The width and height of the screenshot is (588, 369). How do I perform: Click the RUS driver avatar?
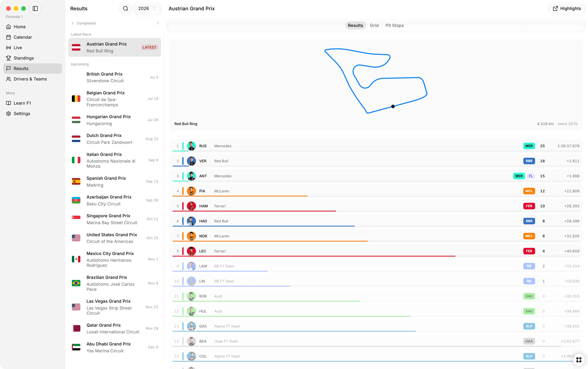[x=191, y=146]
